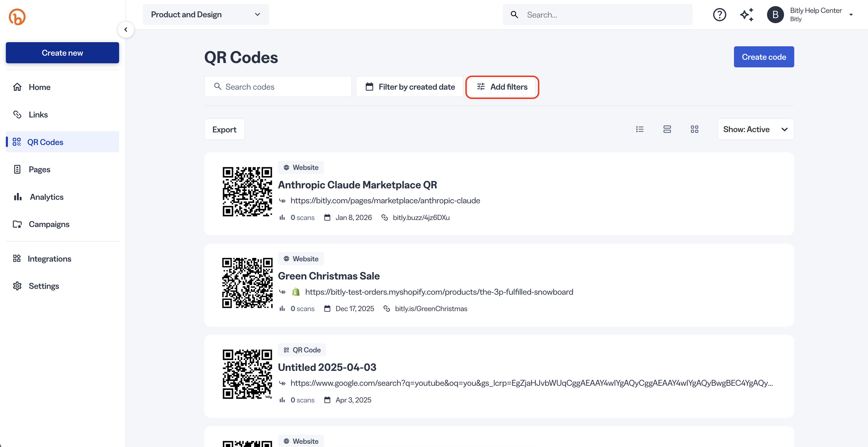868x447 pixels.
Task: Expand the Bitly Help Center account menu arrow
Action: (x=851, y=15)
